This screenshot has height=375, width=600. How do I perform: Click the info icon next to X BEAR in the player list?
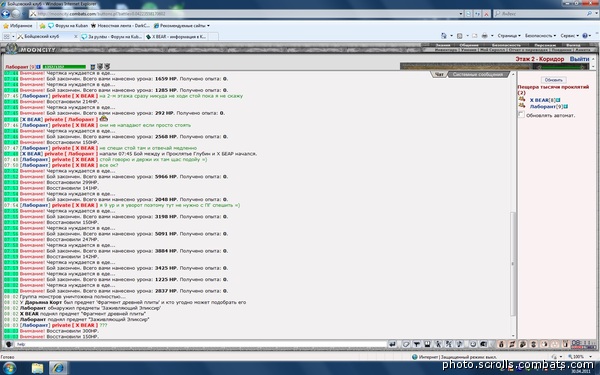click(558, 100)
